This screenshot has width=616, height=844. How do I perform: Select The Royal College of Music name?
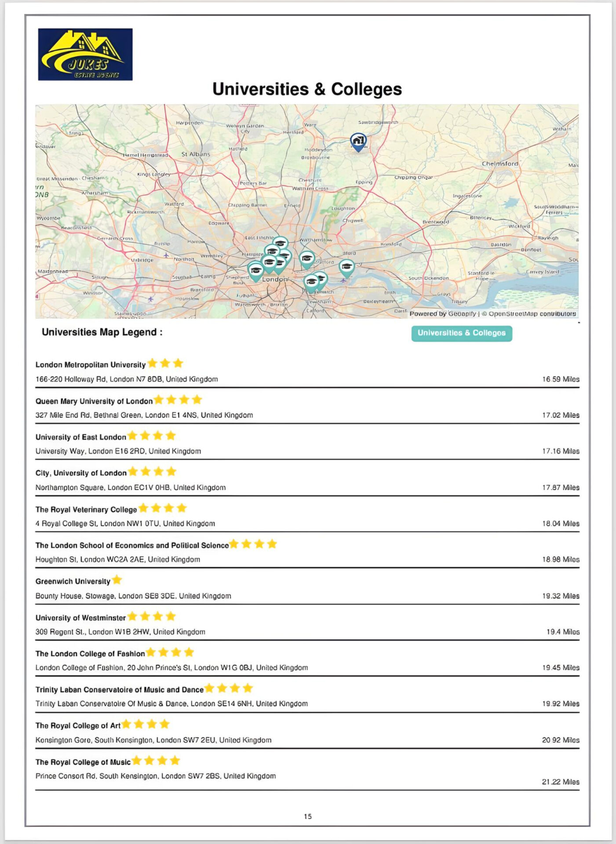[83, 762]
